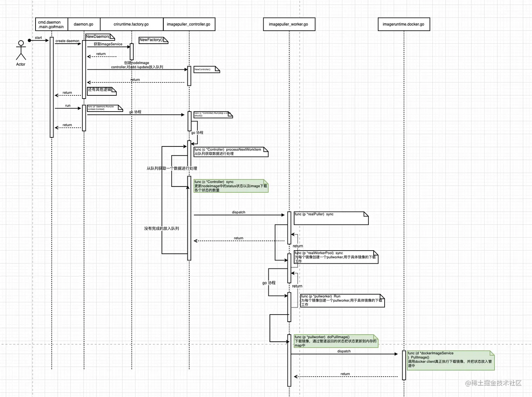532x397 pixels.
Task: Select the Actor stick figure
Action: [20, 50]
